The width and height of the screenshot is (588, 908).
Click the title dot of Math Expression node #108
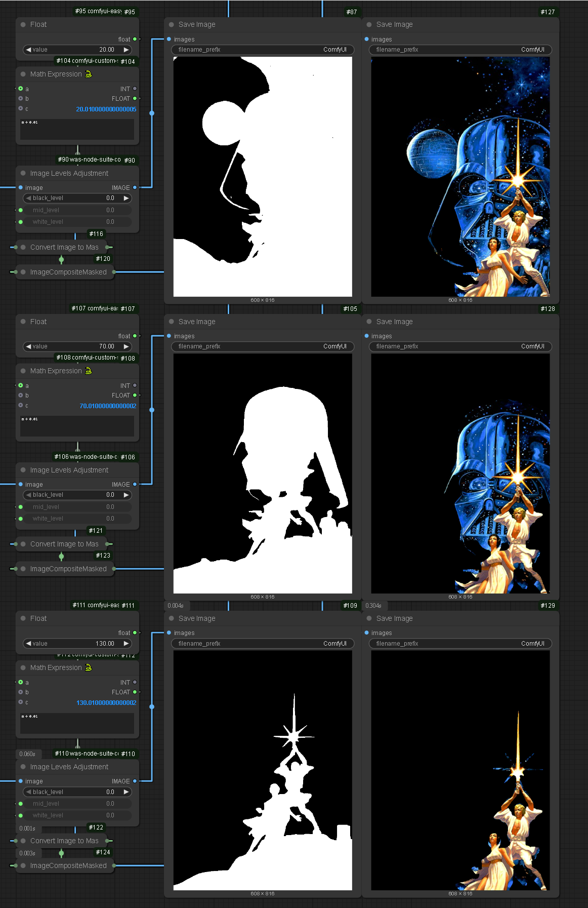click(x=23, y=371)
